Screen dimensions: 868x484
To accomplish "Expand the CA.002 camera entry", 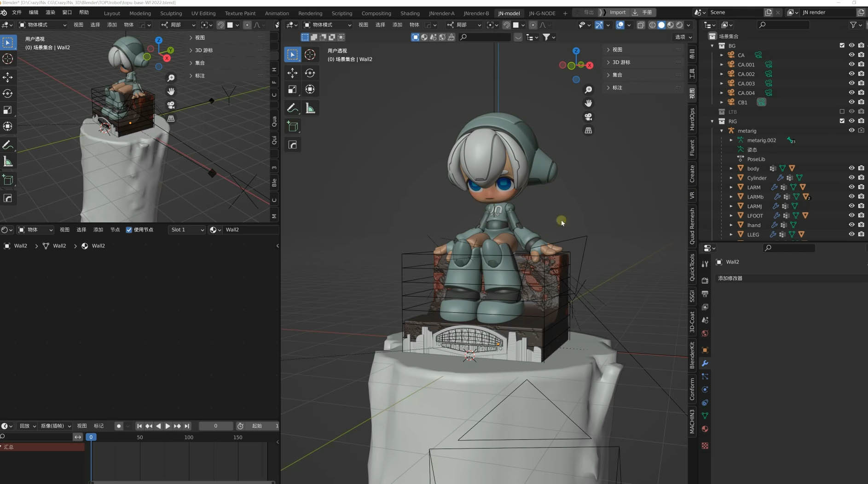I will click(722, 74).
